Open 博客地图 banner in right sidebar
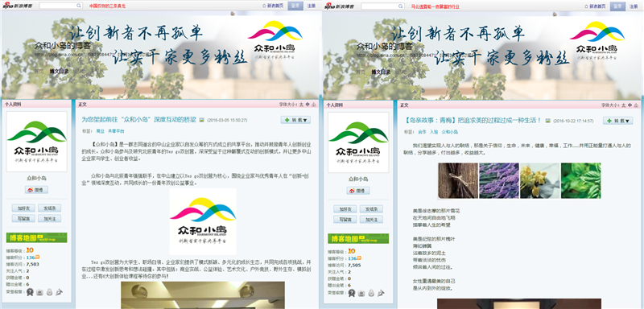644x309 pixels. [x=358, y=238]
